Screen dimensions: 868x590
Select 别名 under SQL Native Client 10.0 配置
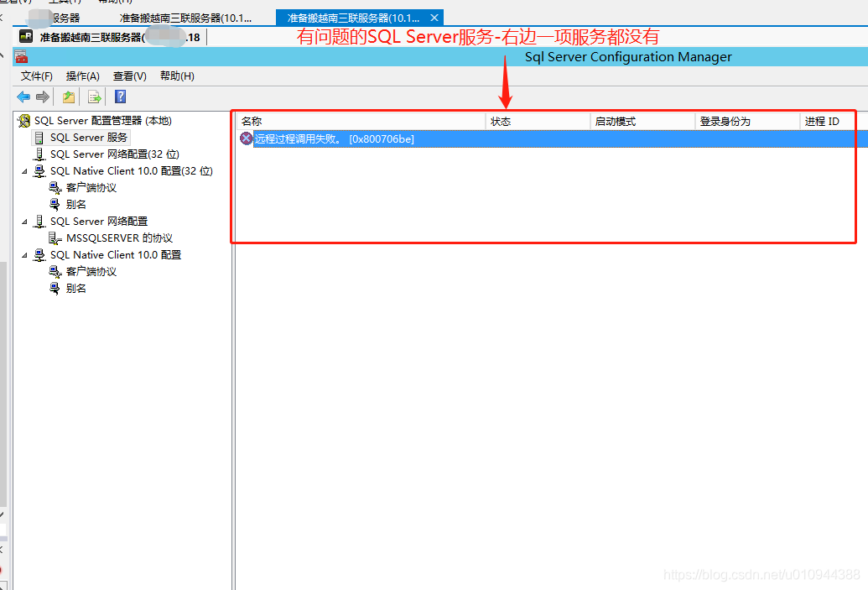75,289
